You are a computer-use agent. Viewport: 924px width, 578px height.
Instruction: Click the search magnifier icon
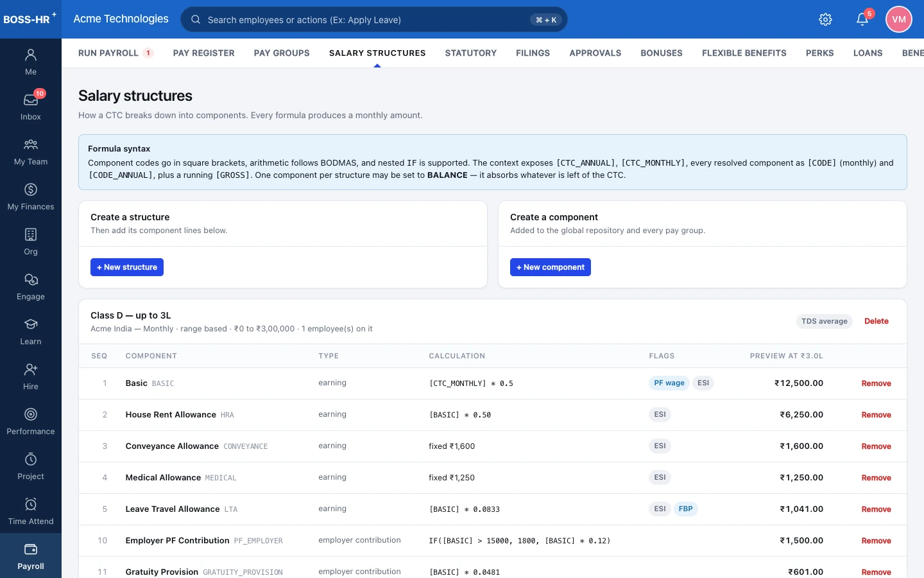[x=196, y=19]
